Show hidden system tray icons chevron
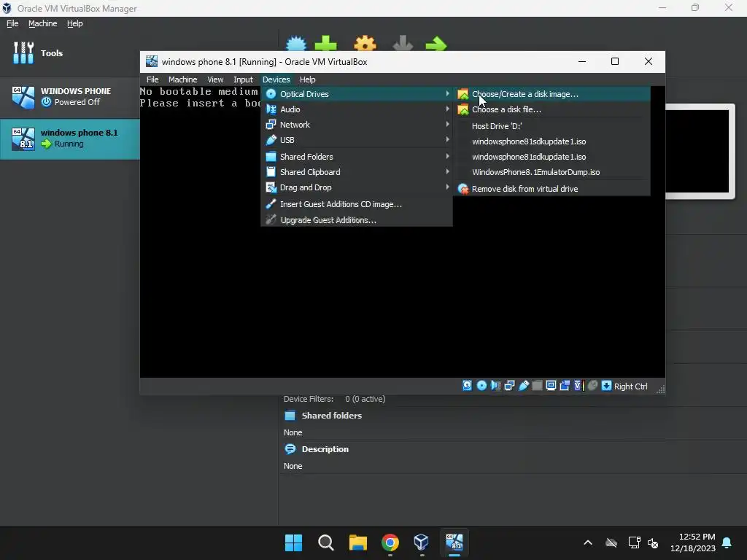The width and height of the screenshot is (747, 560). pos(588,542)
